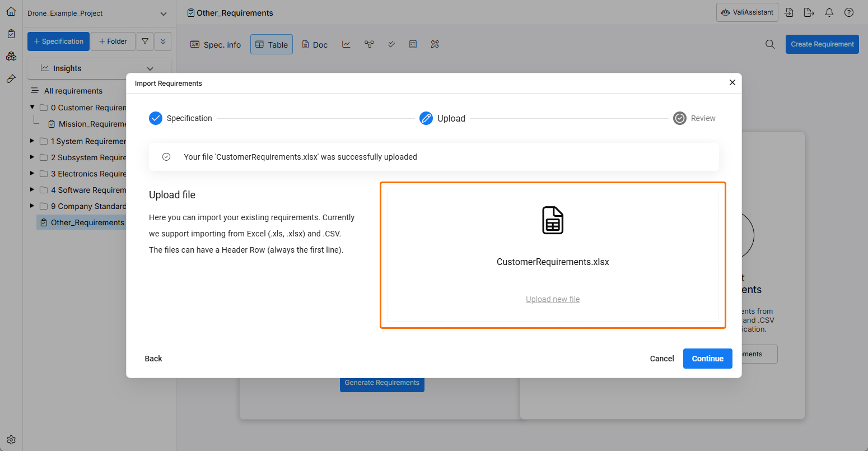This screenshot has width=868, height=451.
Task: Open the help question mark icon
Action: point(849,12)
